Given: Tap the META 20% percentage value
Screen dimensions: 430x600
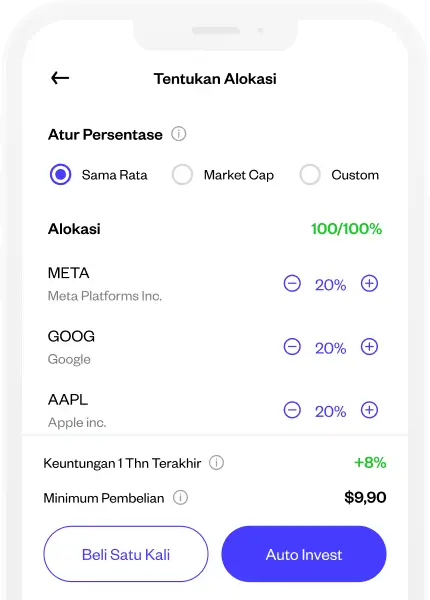Looking at the screenshot, I should click(331, 285).
